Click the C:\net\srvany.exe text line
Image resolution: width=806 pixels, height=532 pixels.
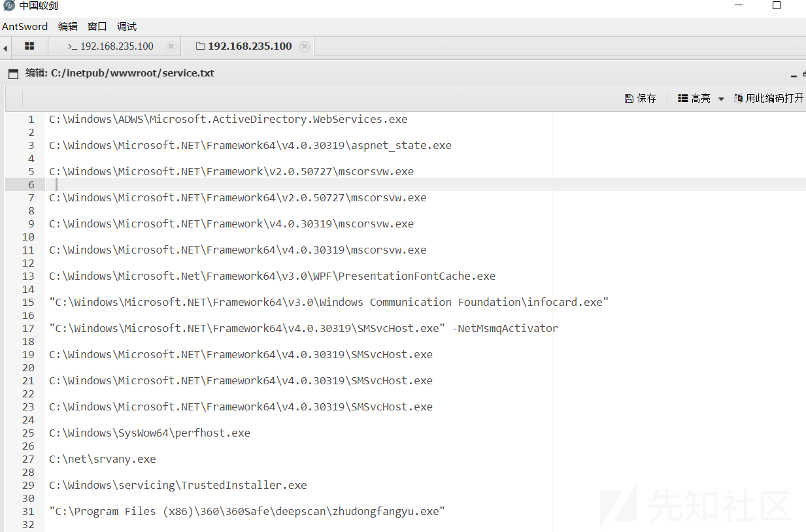(x=103, y=459)
